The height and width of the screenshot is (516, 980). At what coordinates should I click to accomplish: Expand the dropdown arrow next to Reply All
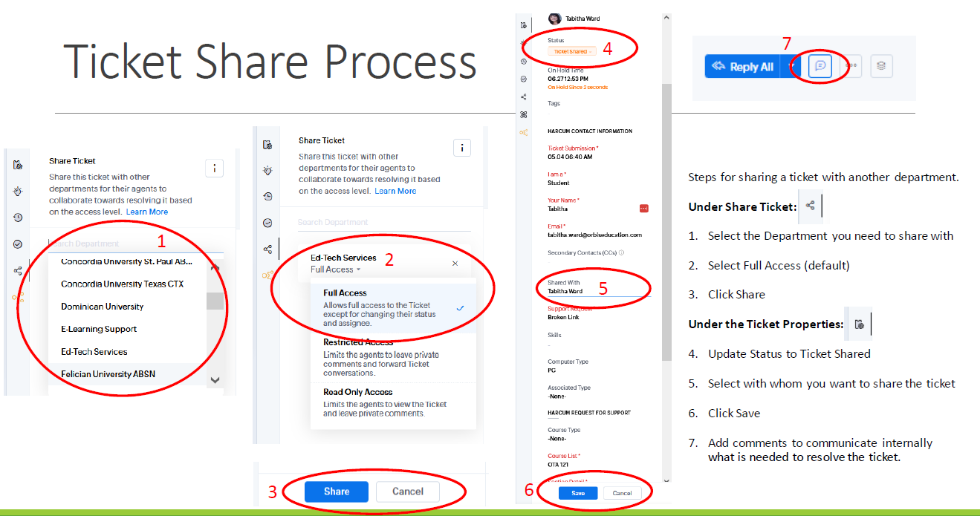coord(791,66)
